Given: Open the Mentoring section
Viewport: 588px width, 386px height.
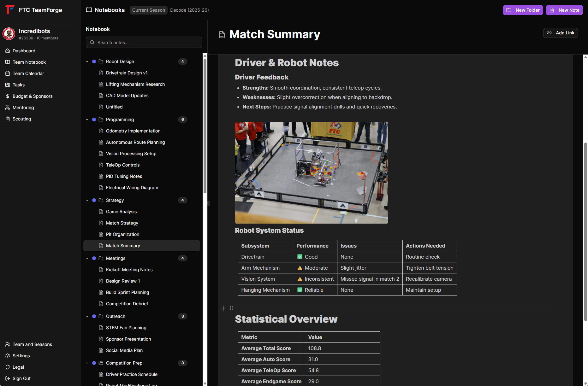Looking at the screenshot, I should tap(23, 107).
